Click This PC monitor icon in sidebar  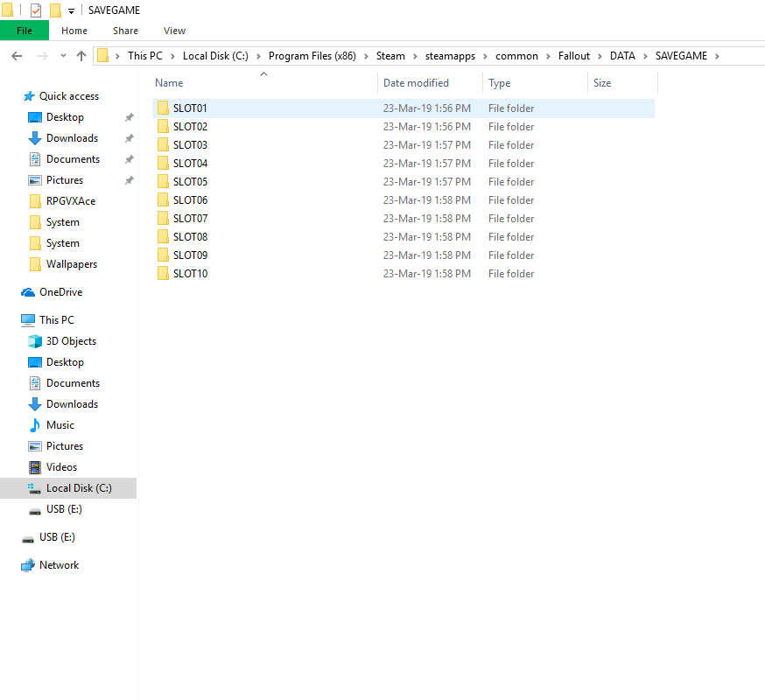pyautogui.click(x=28, y=320)
